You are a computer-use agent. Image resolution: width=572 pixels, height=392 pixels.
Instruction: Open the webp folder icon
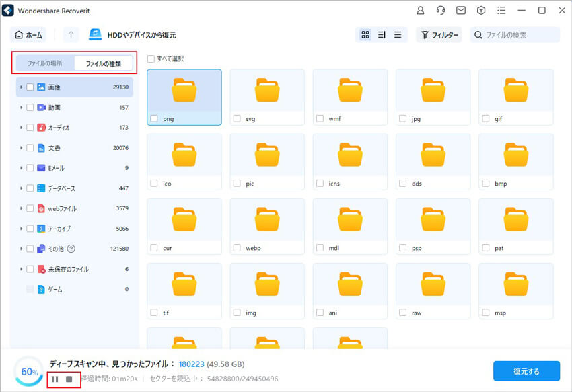267,219
